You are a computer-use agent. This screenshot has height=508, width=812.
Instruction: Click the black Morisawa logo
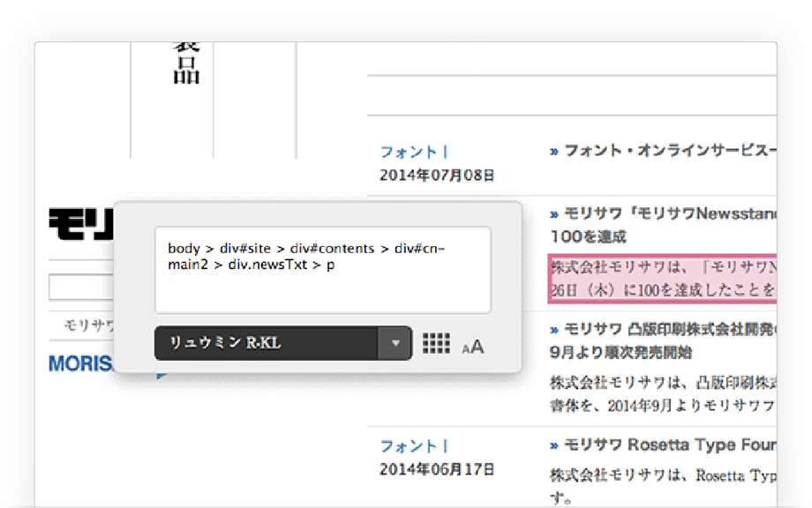click(81, 225)
